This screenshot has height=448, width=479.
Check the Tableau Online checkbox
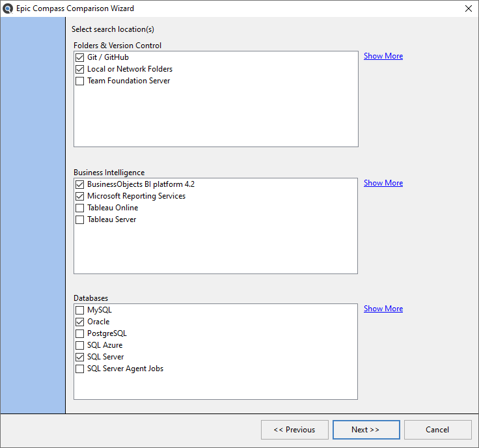80,208
